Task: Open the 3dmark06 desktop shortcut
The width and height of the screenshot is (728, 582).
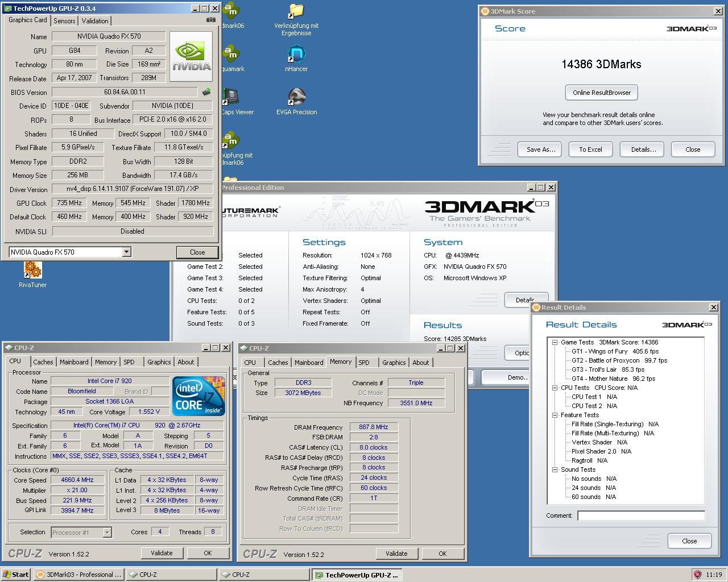Action: (232, 16)
